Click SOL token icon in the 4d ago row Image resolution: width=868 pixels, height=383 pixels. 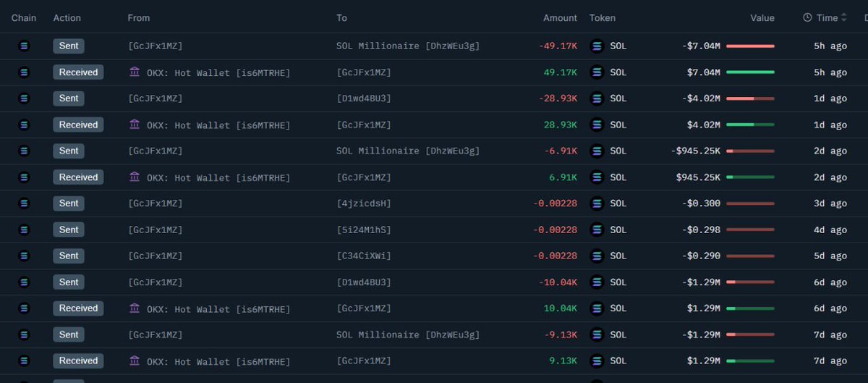pos(597,230)
